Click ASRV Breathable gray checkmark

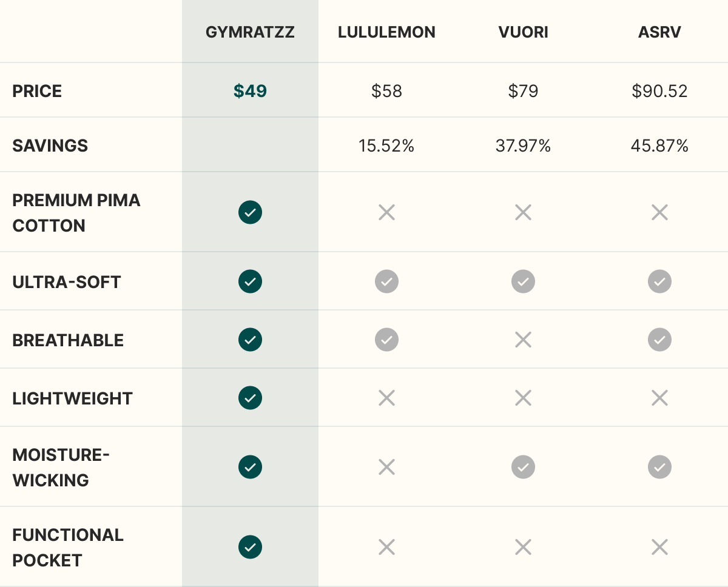pyautogui.click(x=659, y=340)
